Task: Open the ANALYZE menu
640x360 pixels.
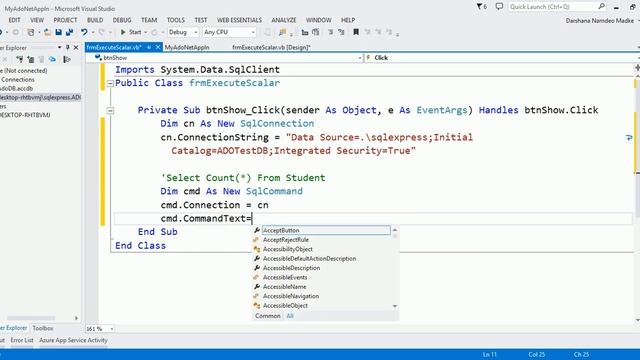Action: click(x=284, y=20)
